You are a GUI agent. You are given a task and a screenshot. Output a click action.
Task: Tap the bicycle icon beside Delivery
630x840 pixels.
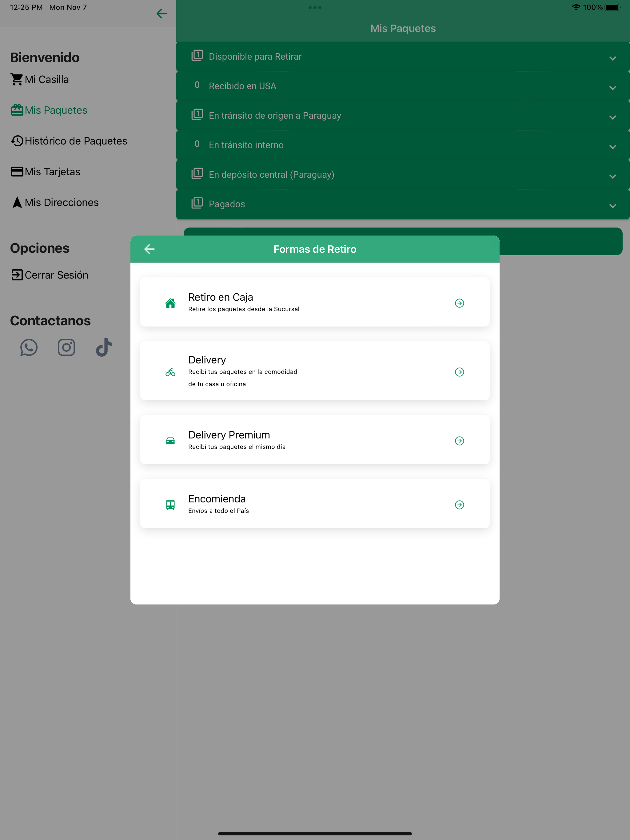170,372
